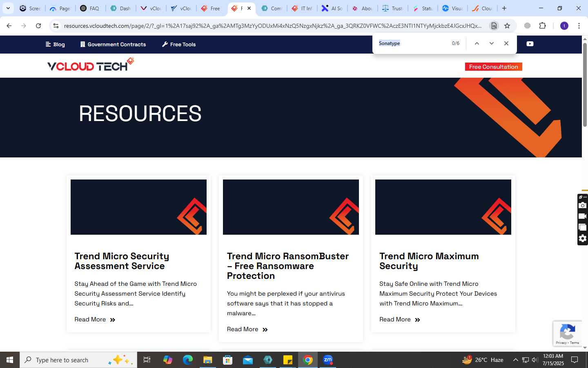Open the volume control in system tray
Screen dimensions: 588x368
(535, 360)
